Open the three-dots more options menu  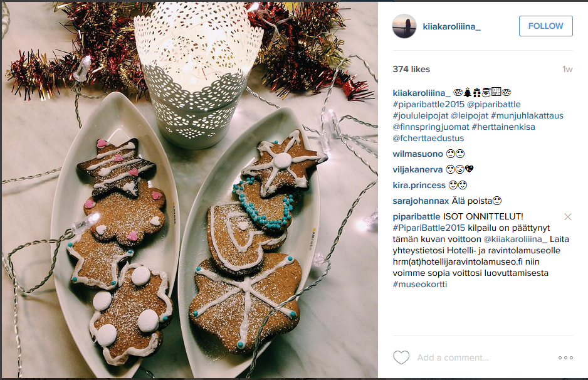pyautogui.click(x=565, y=358)
